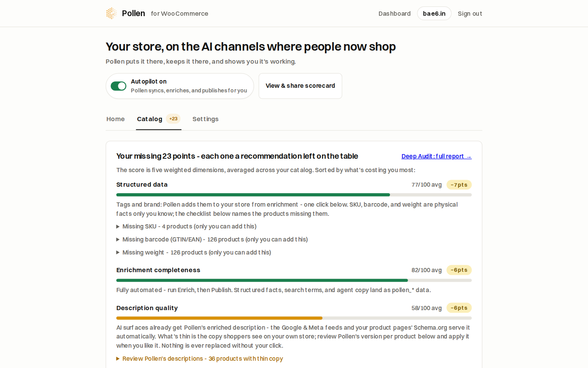The image size is (588, 368).
Task: Expand the Missing weight products list
Action: [x=194, y=253]
